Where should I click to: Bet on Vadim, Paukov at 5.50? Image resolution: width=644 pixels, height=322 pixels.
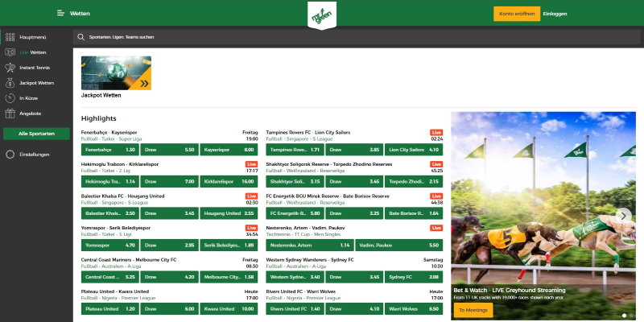(x=398, y=246)
